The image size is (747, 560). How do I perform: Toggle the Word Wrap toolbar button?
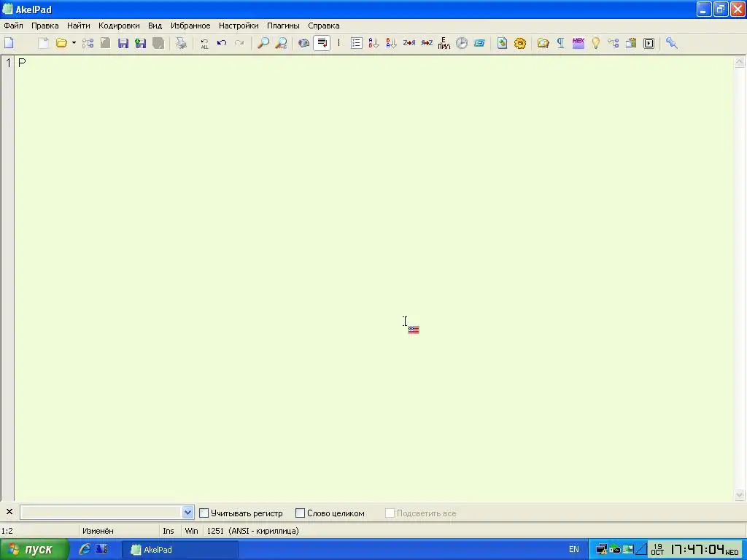click(x=322, y=43)
